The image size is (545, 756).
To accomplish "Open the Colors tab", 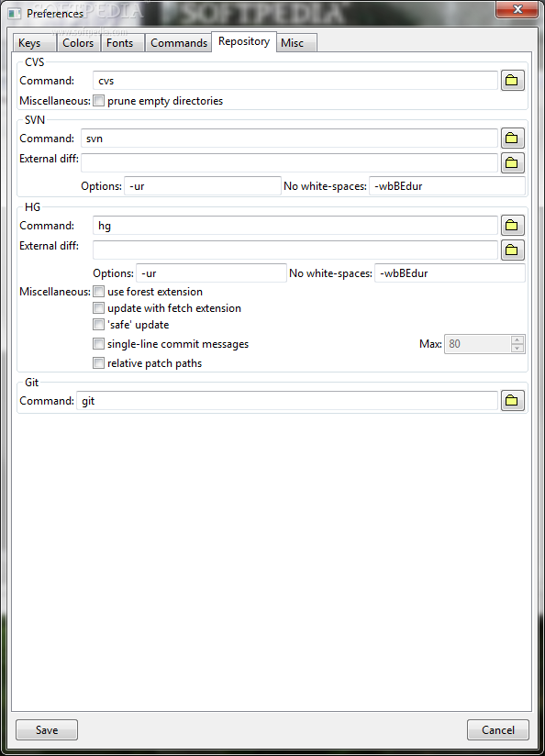I will [78, 43].
